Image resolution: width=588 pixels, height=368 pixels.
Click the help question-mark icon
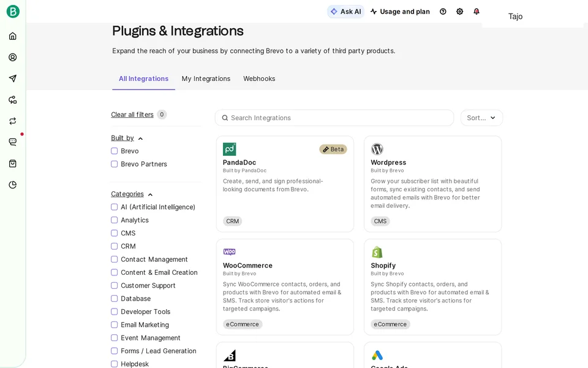tap(443, 12)
